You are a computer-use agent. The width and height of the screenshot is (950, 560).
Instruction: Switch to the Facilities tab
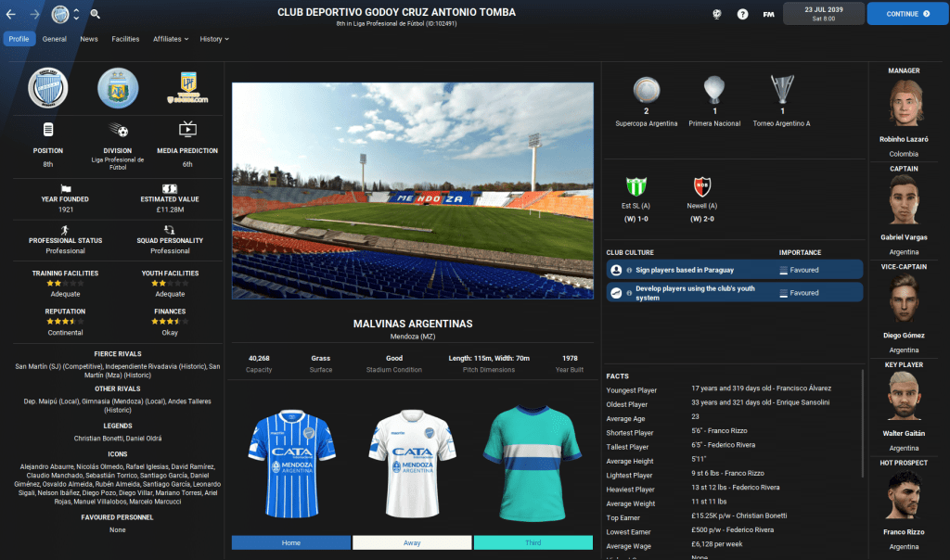(125, 39)
